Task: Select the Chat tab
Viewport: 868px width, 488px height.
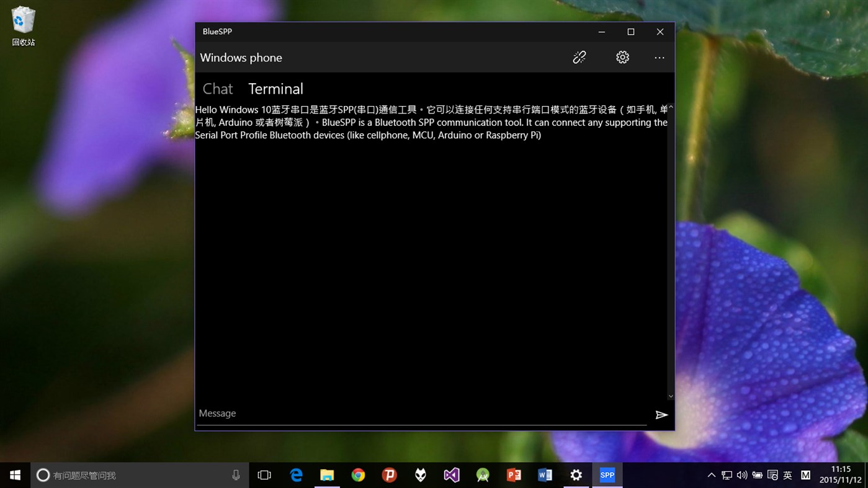Action: (x=217, y=88)
